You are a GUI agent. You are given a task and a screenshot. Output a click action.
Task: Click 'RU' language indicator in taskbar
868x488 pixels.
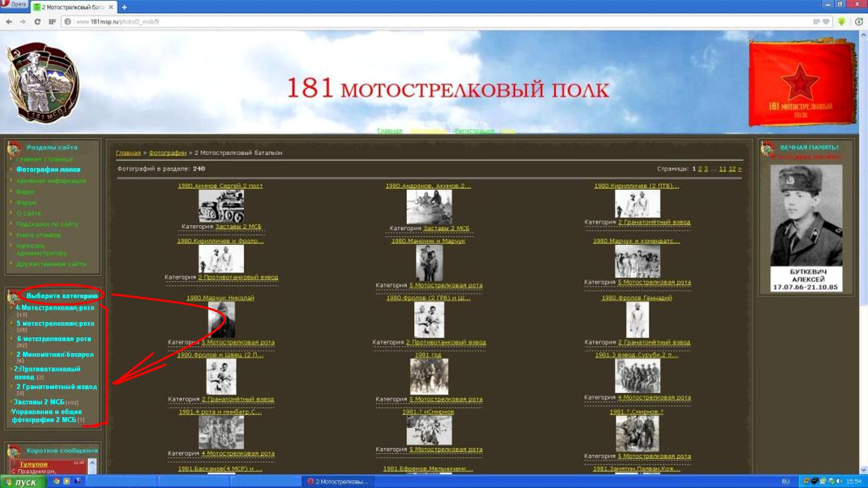pos(785,482)
